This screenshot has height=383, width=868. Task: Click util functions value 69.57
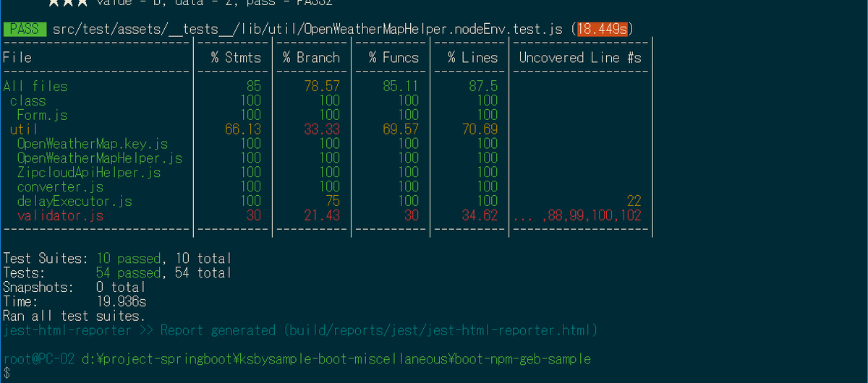pos(401,129)
